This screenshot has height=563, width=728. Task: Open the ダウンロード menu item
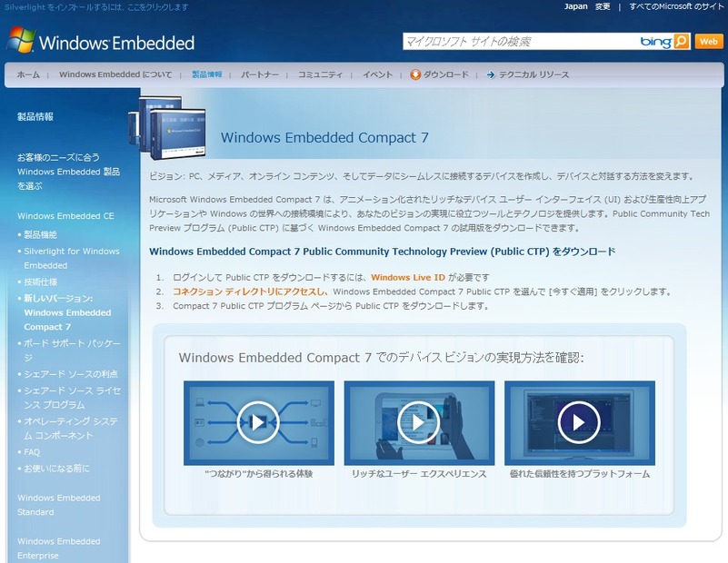coord(445,74)
